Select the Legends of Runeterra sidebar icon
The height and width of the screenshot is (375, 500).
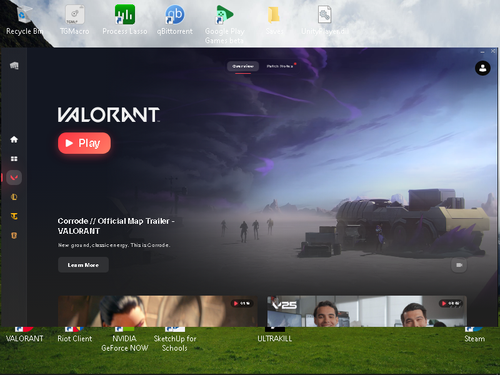pos(14,236)
